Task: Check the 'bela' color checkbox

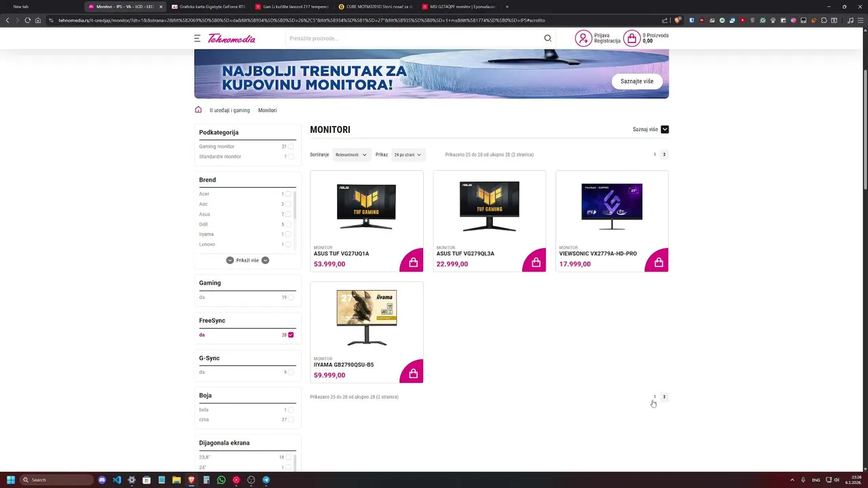Action: click(291, 409)
